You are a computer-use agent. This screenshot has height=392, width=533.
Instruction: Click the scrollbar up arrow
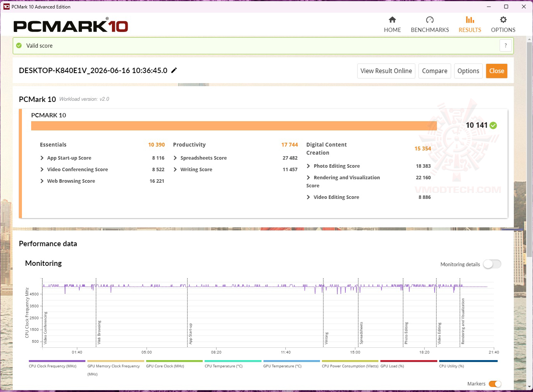[x=530, y=39]
